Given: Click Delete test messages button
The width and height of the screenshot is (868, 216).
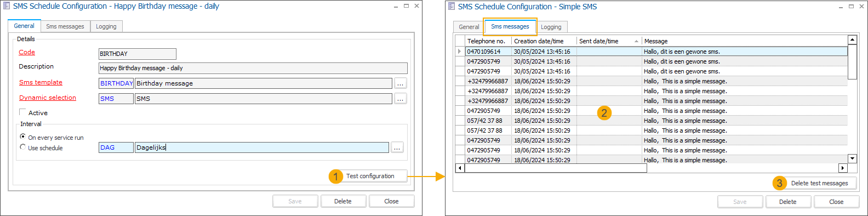Looking at the screenshot, I should 819,183.
